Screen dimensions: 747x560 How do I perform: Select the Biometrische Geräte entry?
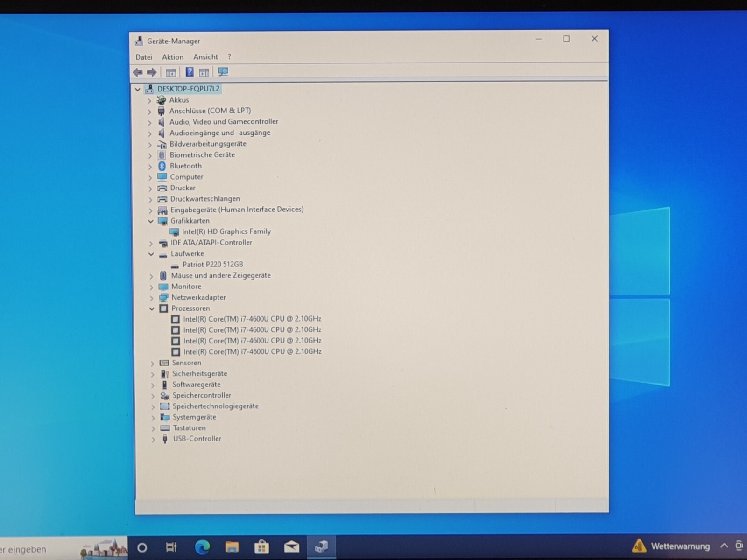click(x=202, y=155)
